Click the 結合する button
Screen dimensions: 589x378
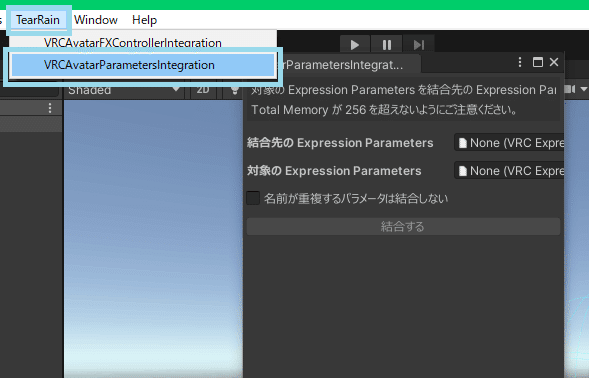click(403, 227)
